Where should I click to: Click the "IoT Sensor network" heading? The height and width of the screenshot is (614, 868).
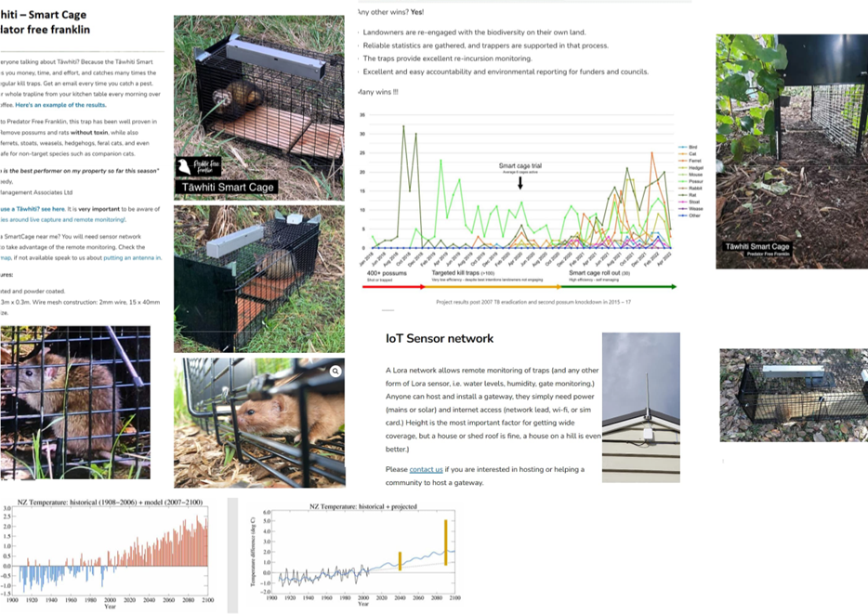pyautogui.click(x=439, y=339)
